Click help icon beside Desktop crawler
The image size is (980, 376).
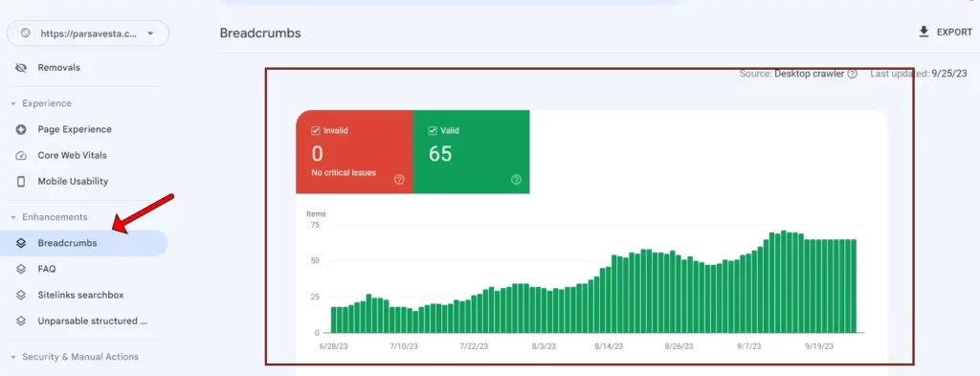852,74
